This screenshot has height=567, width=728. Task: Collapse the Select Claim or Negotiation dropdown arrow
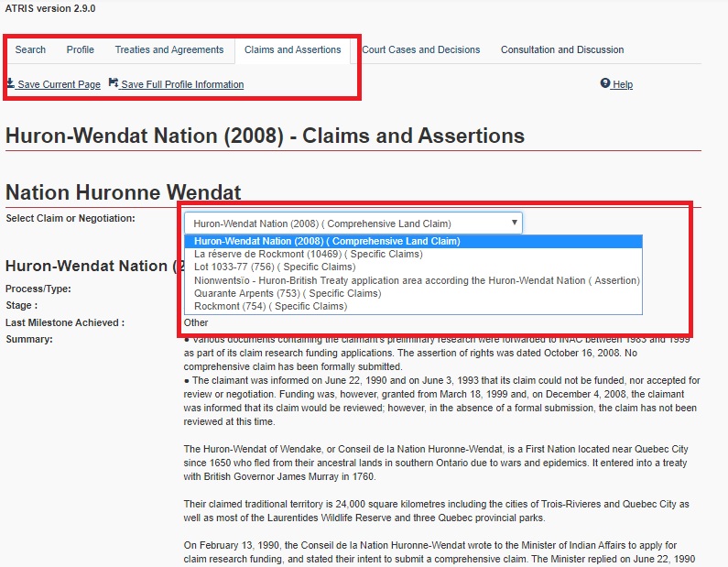[x=515, y=223]
